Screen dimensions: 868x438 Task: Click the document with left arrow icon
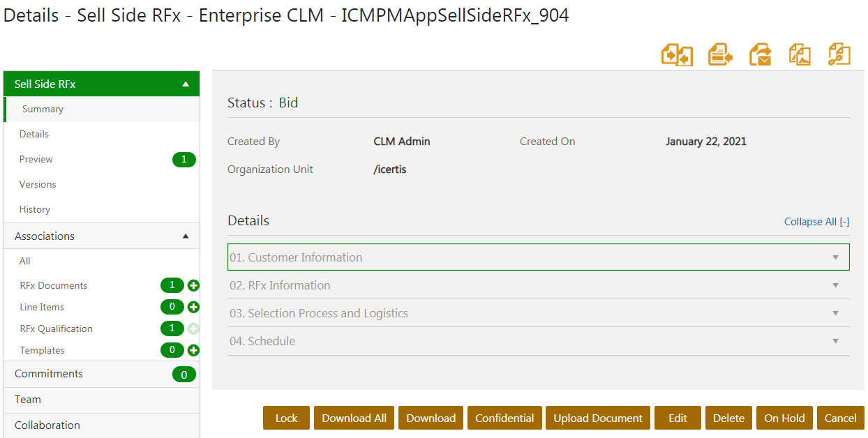coord(719,54)
